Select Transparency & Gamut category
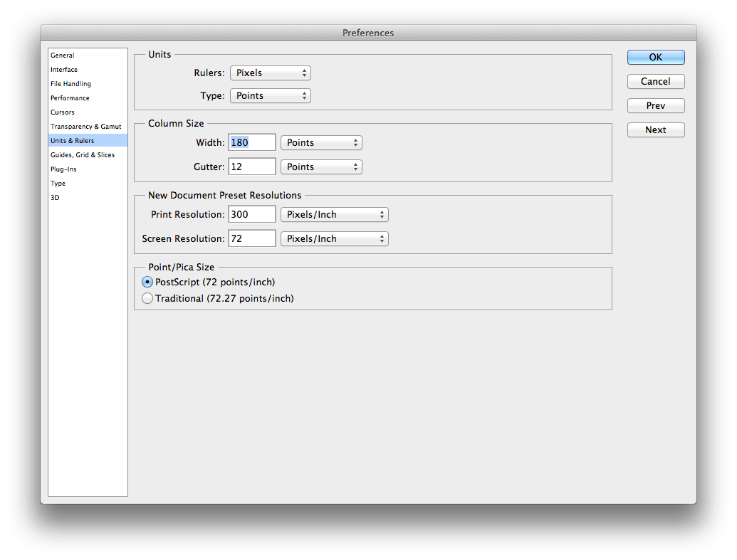The width and height of the screenshot is (737, 560). 85,127
